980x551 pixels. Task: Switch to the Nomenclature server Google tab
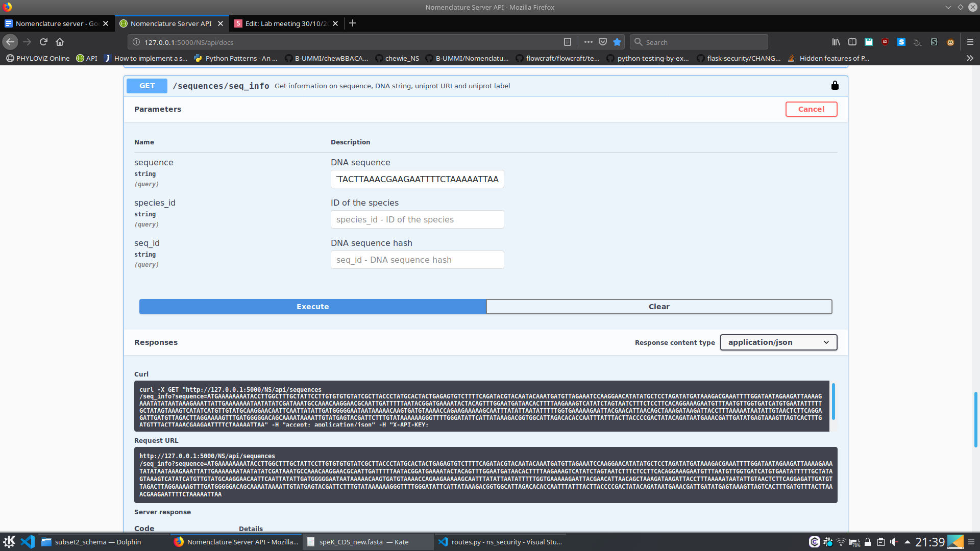(x=56, y=23)
